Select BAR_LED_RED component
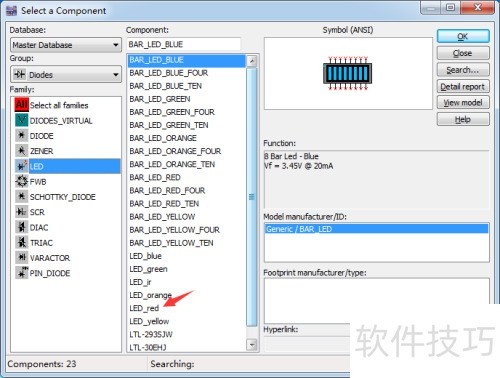Image resolution: width=500 pixels, height=378 pixels. tap(155, 177)
